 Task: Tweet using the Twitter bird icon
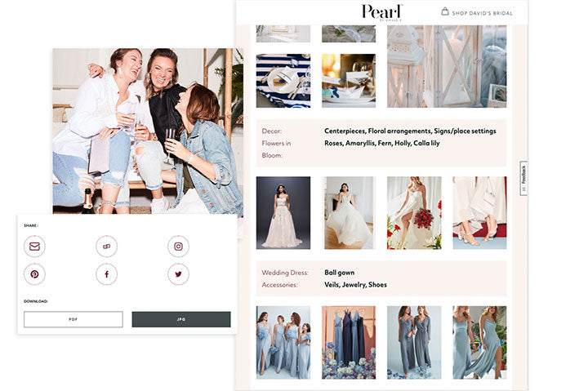[x=178, y=274]
